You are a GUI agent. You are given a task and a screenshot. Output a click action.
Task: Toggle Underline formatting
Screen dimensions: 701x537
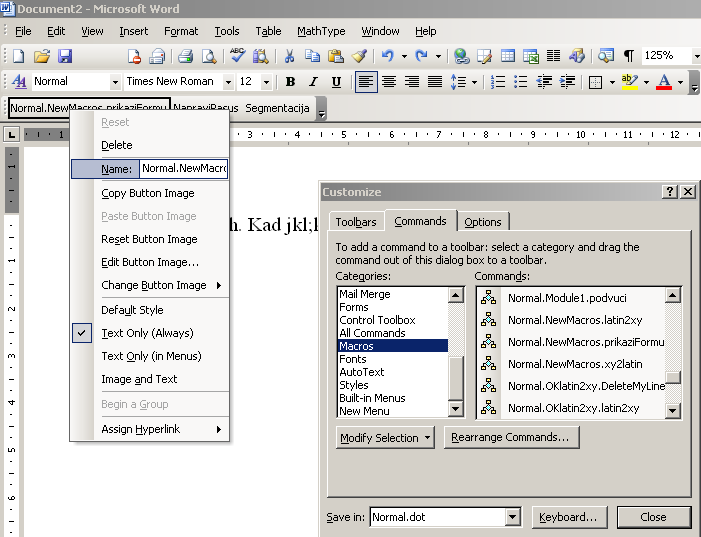[336, 82]
